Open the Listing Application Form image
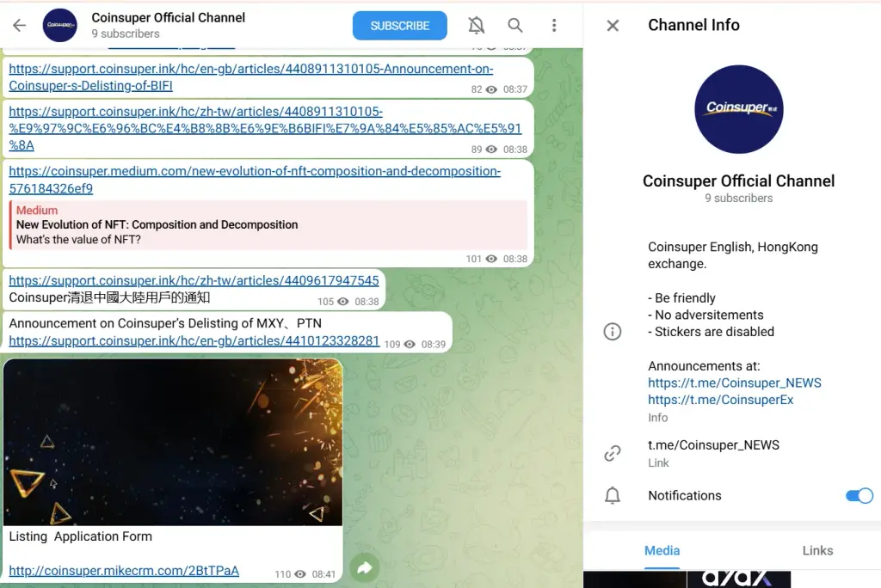This screenshot has width=881, height=588. coord(173,442)
